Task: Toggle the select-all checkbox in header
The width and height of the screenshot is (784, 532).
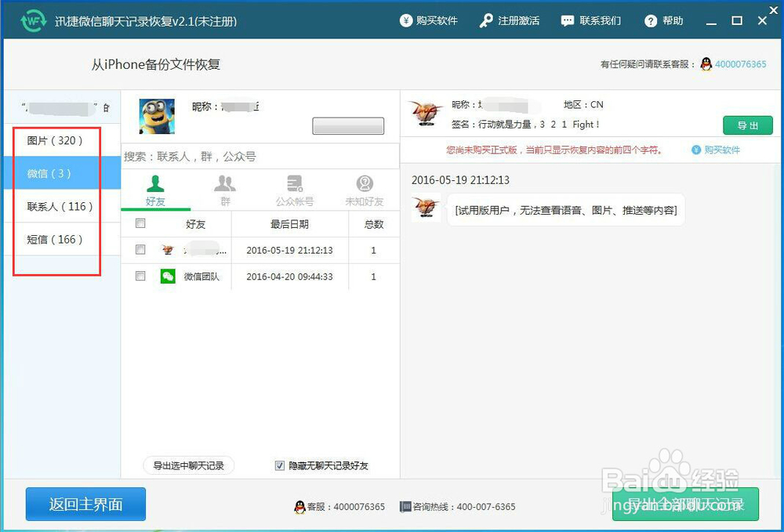Action: 140,223
